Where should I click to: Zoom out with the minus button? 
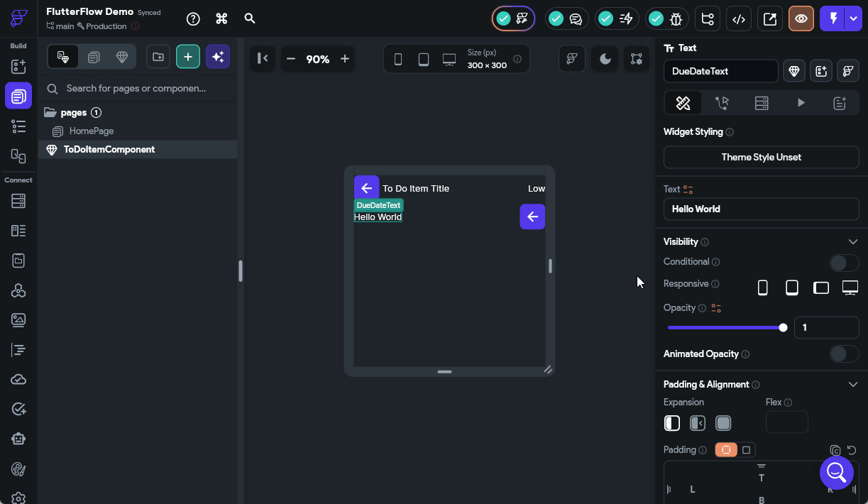click(x=290, y=59)
